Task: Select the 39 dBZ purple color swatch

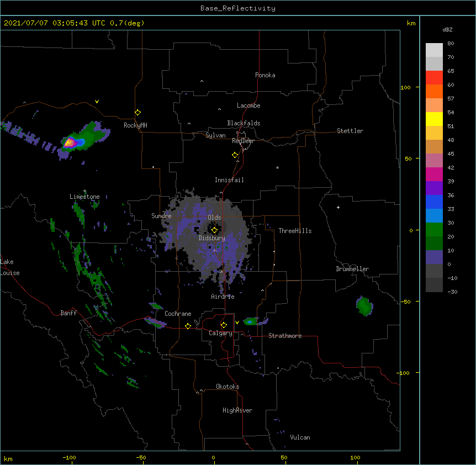Action: tap(434, 188)
